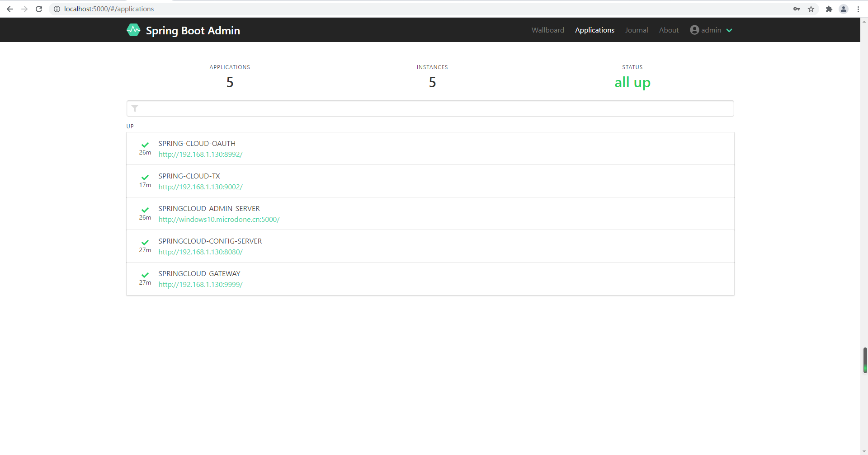Image resolution: width=868 pixels, height=455 pixels.
Task: Click green check for SPRING-CLOUD-OAUTH
Action: pos(145,145)
